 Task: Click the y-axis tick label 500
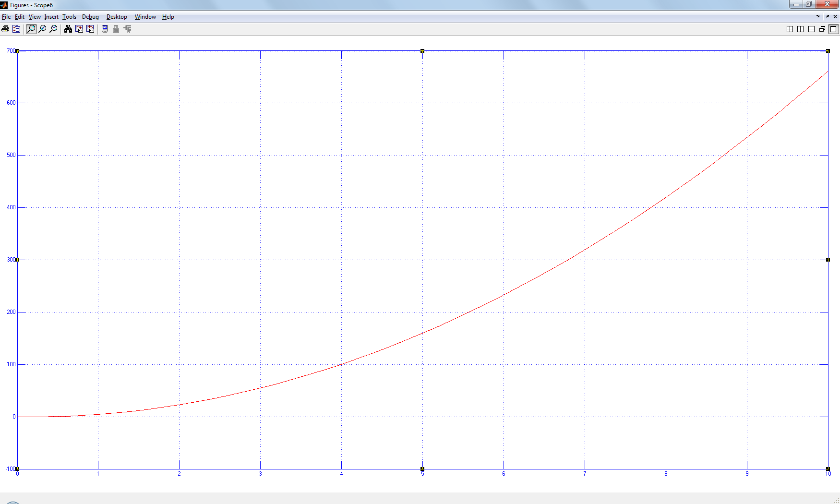pyautogui.click(x=11, y=155)
